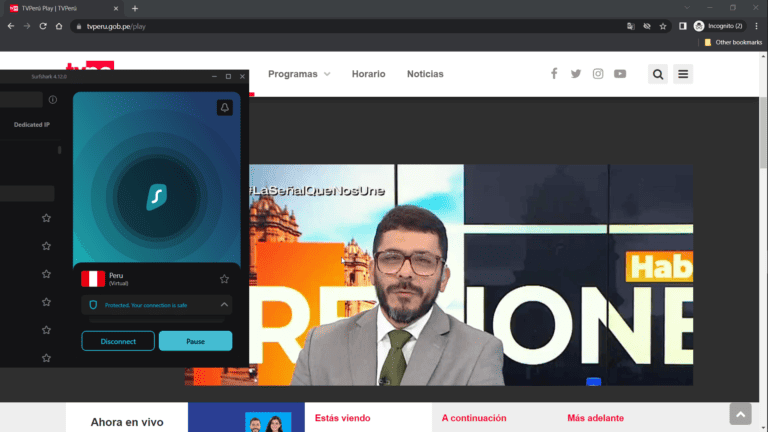Pause the VPN connection
The height and width of the screenshot is (432, 768).
195,341
